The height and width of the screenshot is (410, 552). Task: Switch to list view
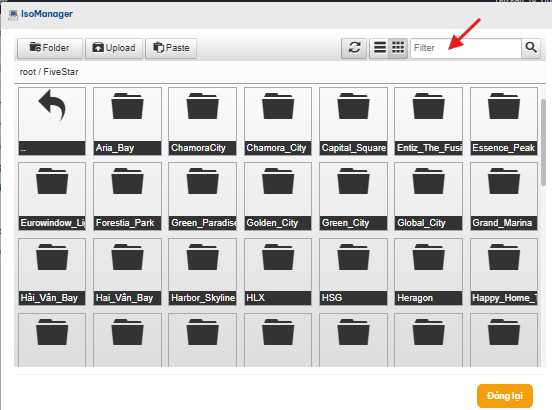click(380, 48)
